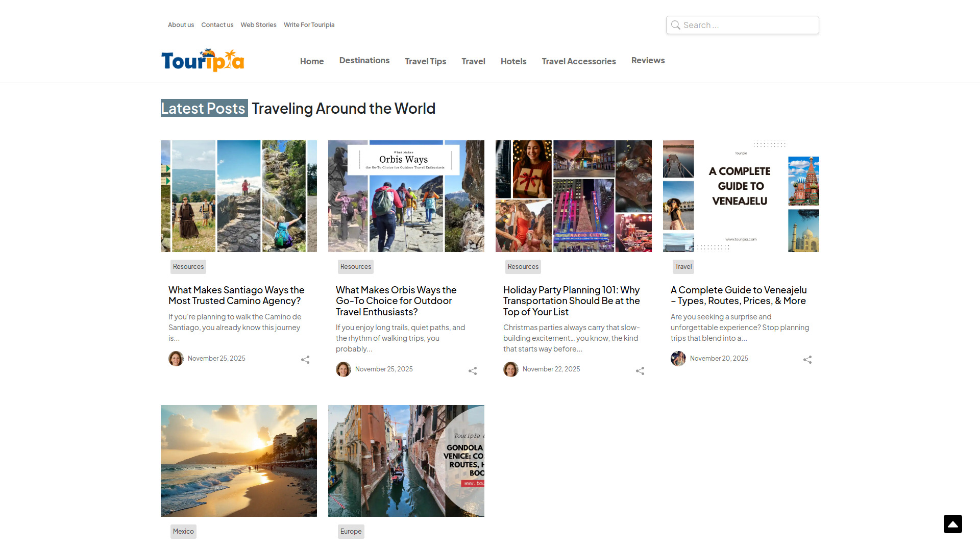The height and width of the screenshot is (551, 980).
Task: Click inside the search input field
Action: 745,24
